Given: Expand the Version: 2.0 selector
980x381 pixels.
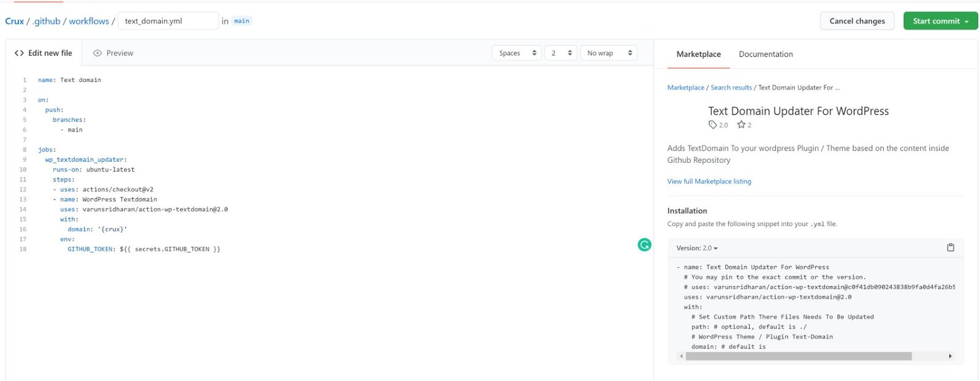Looking at the screenshot, I should coord(697,248).
